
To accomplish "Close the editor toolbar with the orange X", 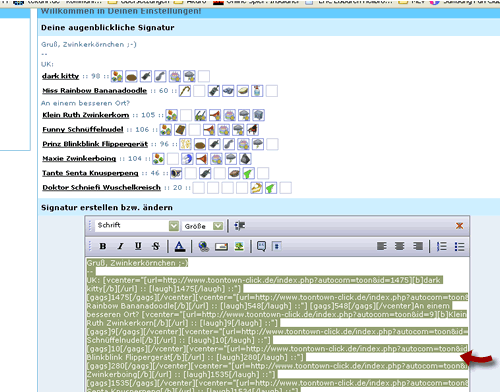I will point(459,226).
